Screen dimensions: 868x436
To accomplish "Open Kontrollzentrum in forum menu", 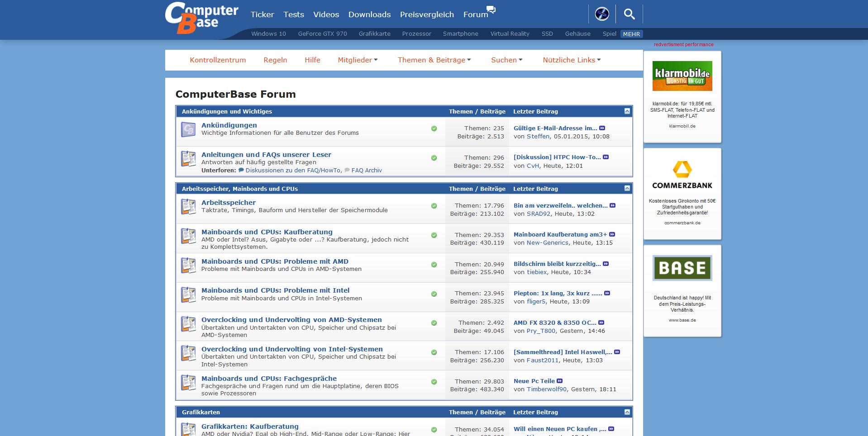I will point(218,60).
